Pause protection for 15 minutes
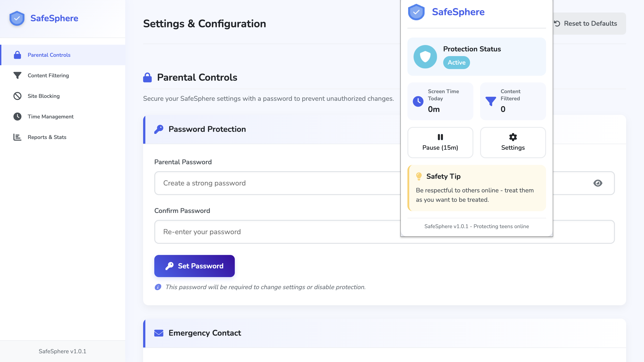Viewport: 644px width, 362px height. (440, 142)
